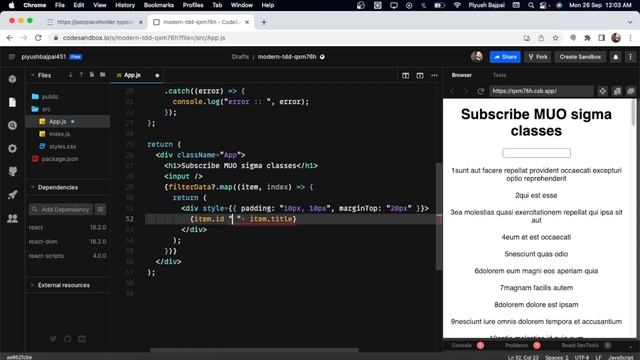Click the dependency list menu icon
This screenshot has width=640, height=360.
(x=100, y=209)
